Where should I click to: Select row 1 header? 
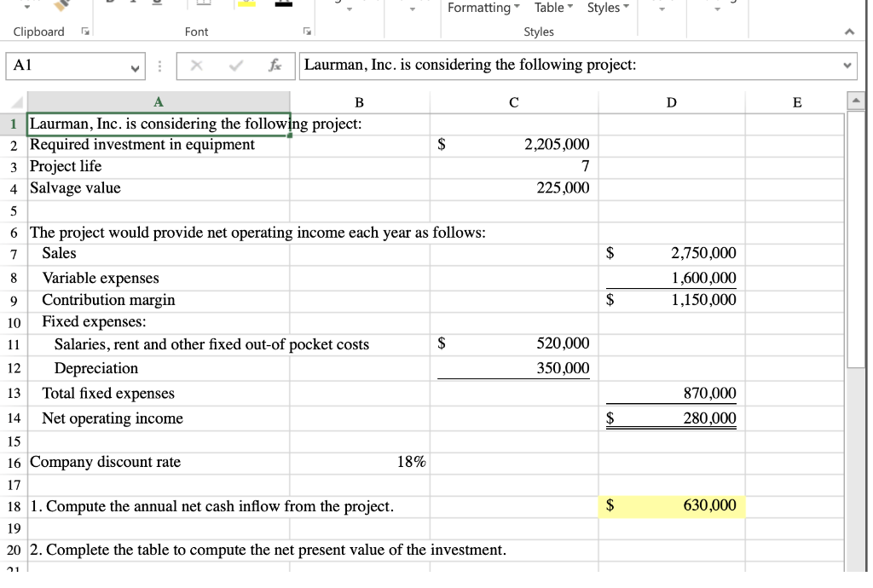pos(14,124)
